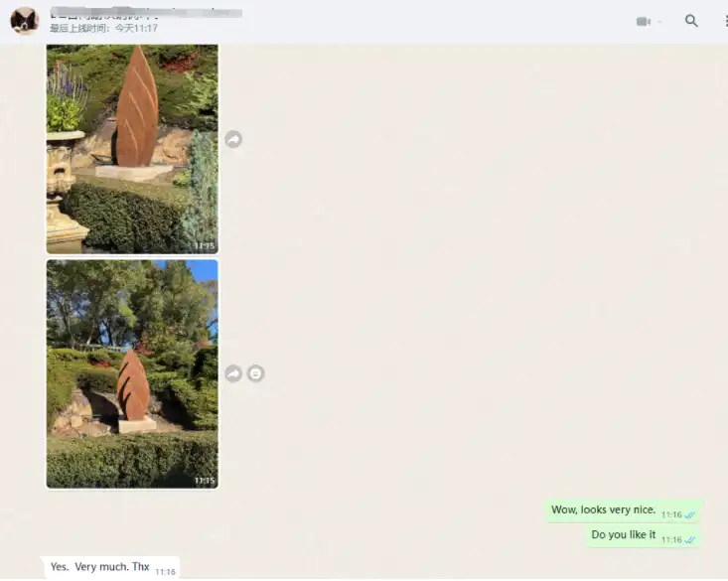
Task: React with emoji to the second photo
Action: tap(256, 373)
